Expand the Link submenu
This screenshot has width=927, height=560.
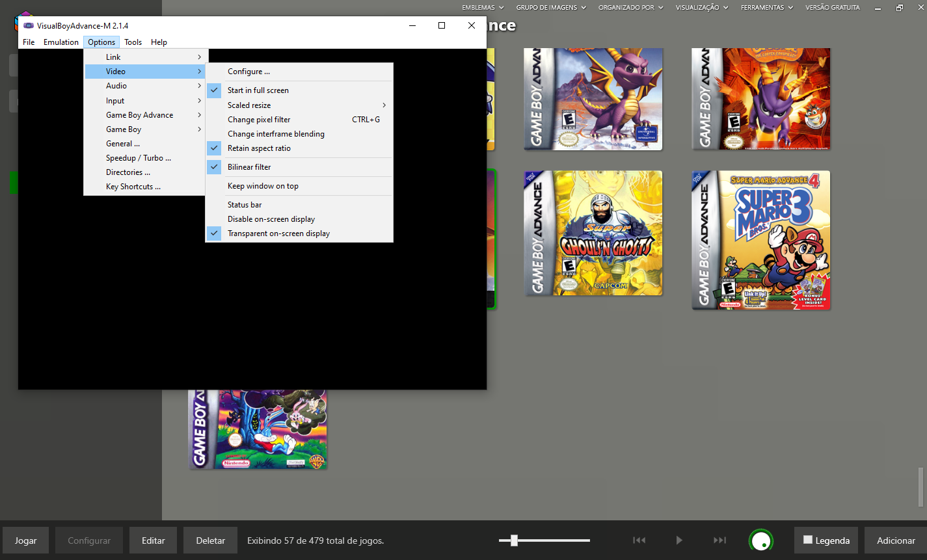[x=145, y=57]
